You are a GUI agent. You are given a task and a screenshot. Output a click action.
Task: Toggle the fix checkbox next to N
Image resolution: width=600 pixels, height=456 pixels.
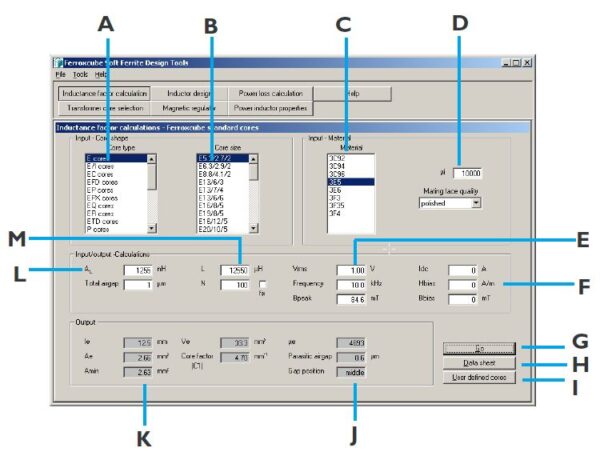pos(262,285)
